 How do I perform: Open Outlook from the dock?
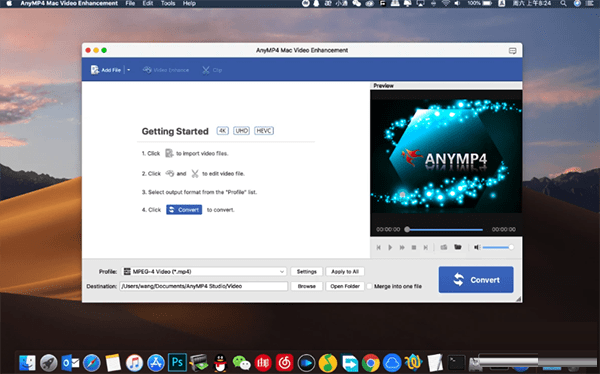coord(70,363)
